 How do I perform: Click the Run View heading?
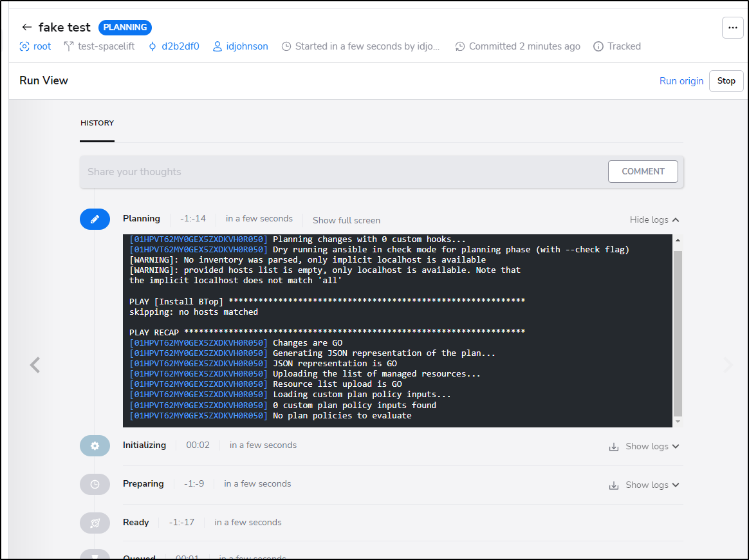pyautogui.click(x=44, y=80)
